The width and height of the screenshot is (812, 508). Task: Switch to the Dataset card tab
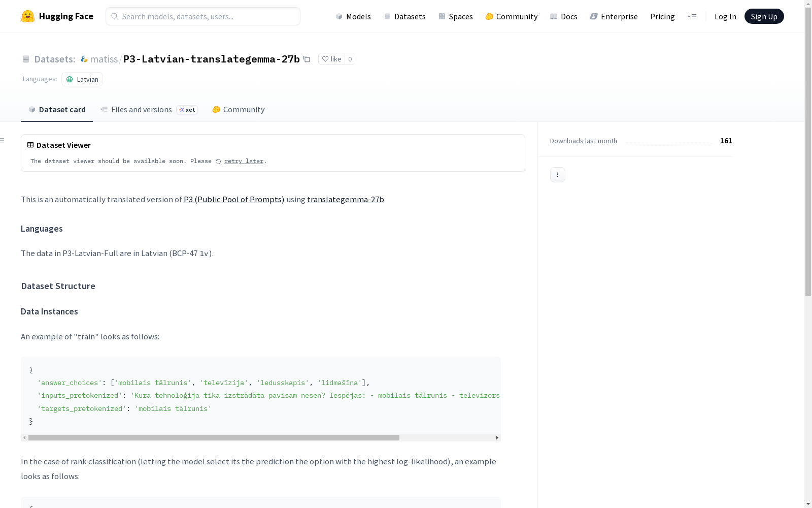click(x=57, y=109)
